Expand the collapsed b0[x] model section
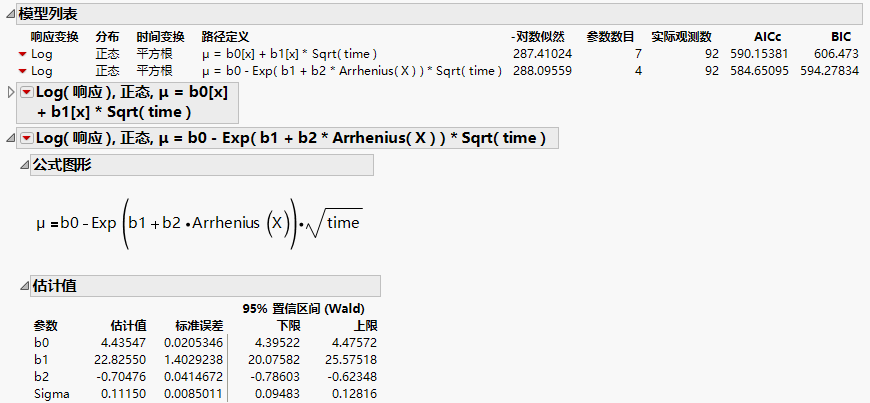The height and width of the screenshot is (403, 870). coord(11,93)
